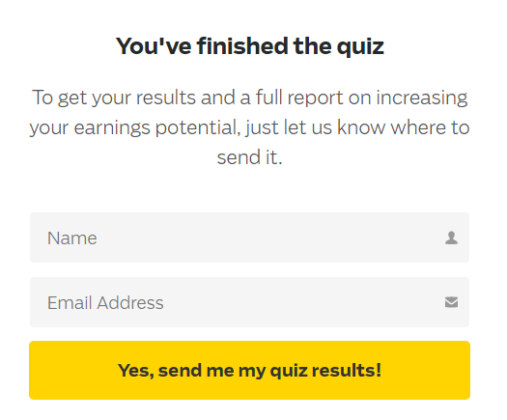Click the word 'increasing' in the paragraph

pos(422,98)
